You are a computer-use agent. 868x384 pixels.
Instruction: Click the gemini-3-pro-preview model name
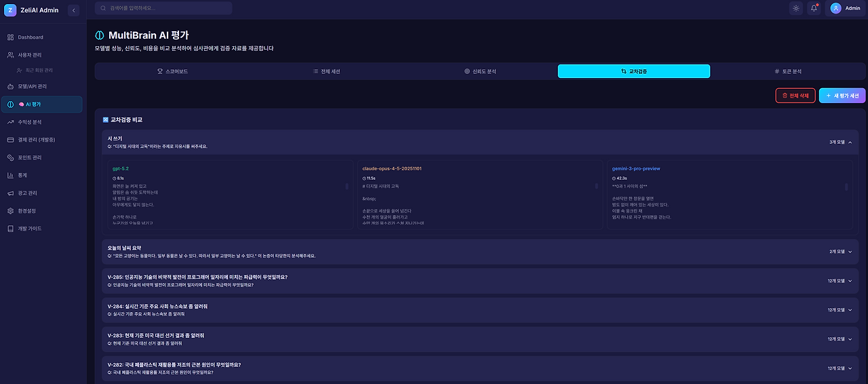tap(636, 168)
